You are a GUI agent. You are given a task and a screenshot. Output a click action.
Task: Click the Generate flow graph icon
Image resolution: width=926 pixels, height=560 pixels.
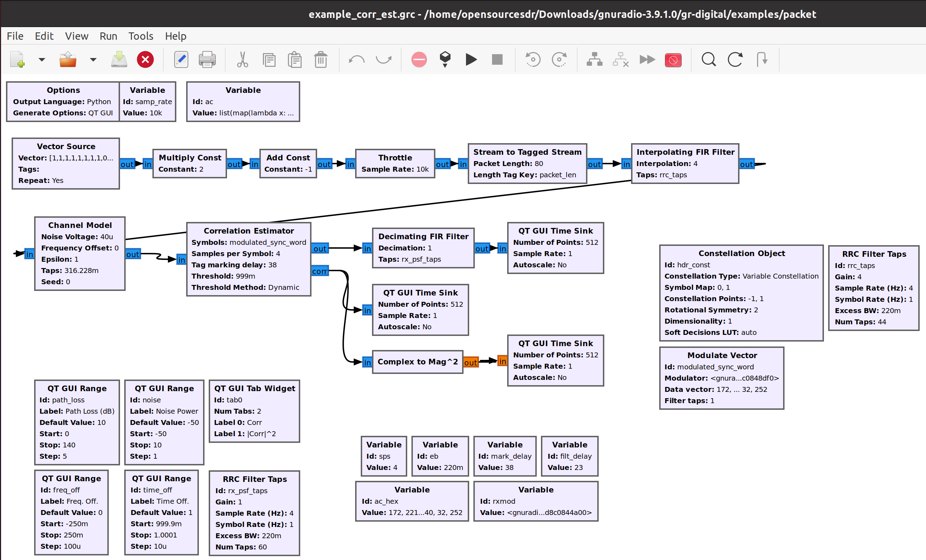pos(445,59)
